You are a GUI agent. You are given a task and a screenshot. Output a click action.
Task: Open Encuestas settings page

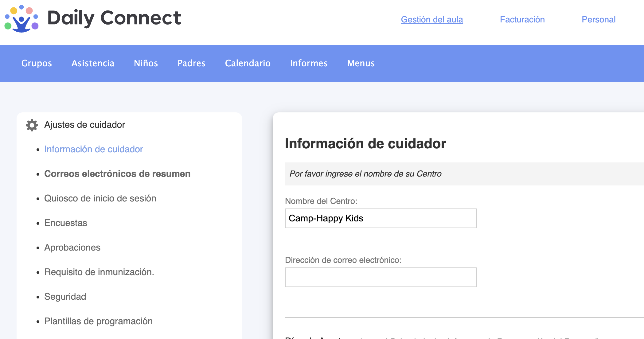click(x=66, y=223)
